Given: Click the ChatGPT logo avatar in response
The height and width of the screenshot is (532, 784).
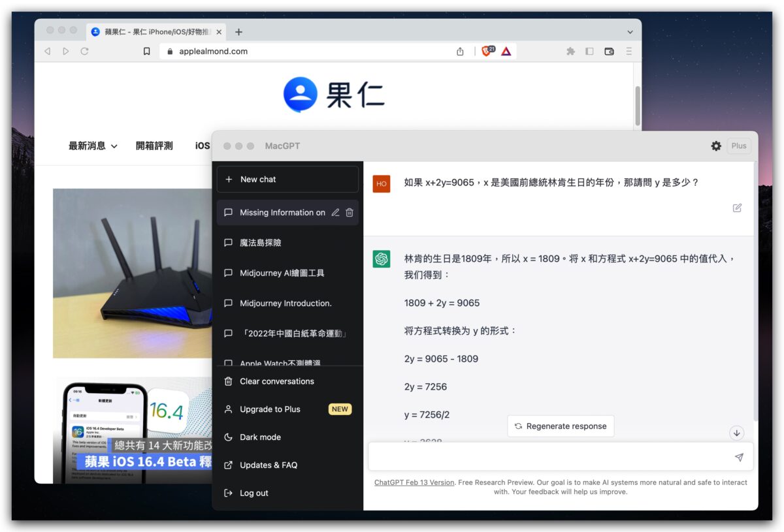Looking at the screenshot, I should coord(382,259).
